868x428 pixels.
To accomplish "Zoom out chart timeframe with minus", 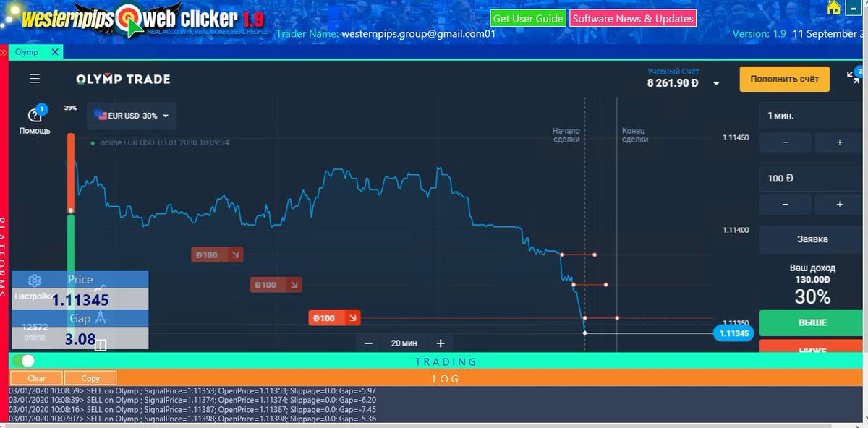I will (x=368, y=343).
